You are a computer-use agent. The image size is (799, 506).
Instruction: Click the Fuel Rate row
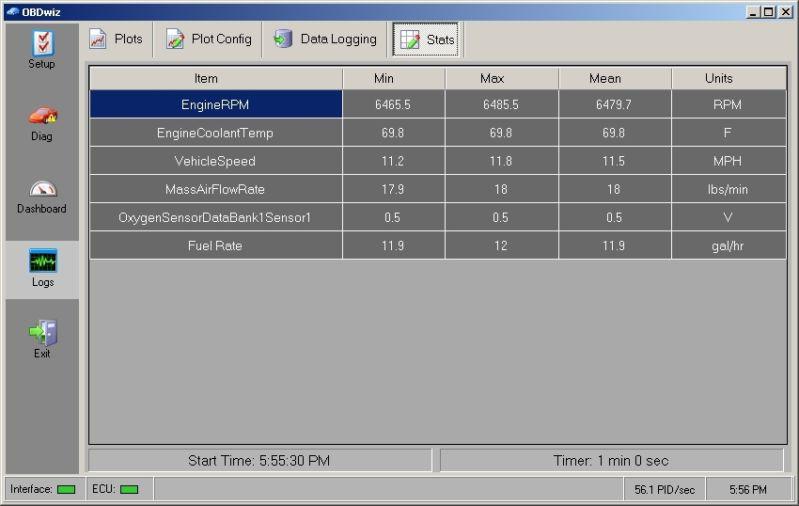pyautogui.click(x=216, y=245)
